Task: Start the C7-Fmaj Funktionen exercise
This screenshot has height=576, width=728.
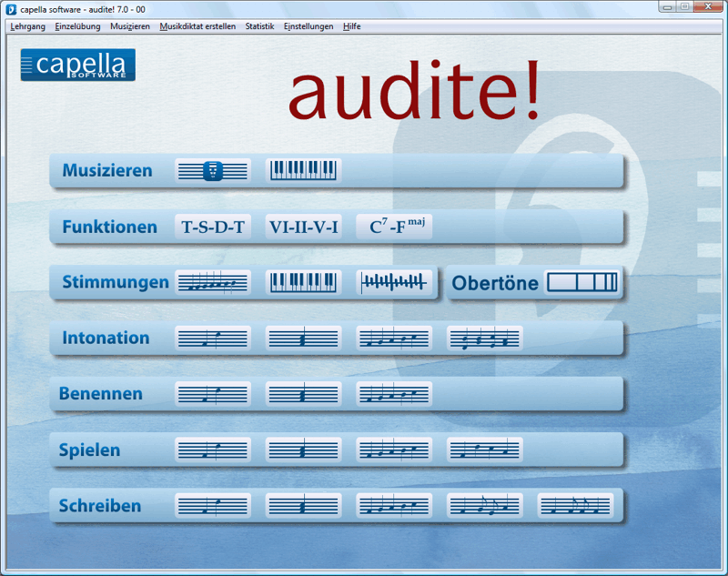Action: point(394,227)
